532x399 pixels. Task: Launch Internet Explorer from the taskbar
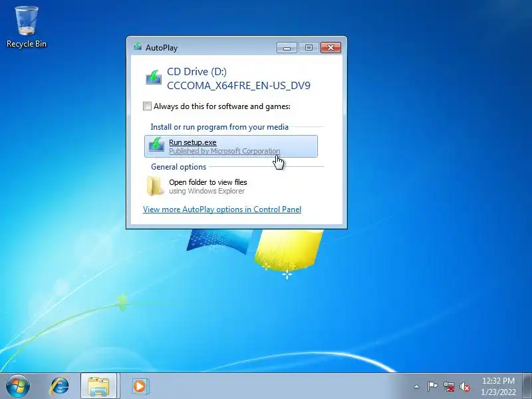[60, 386]
